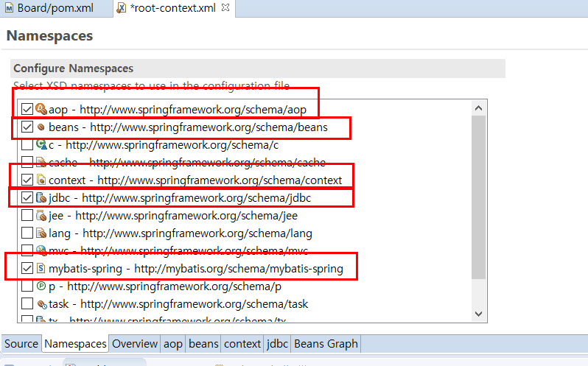
Task: Uncheck the beans namespace checkbox
Action: pos(27,127)
